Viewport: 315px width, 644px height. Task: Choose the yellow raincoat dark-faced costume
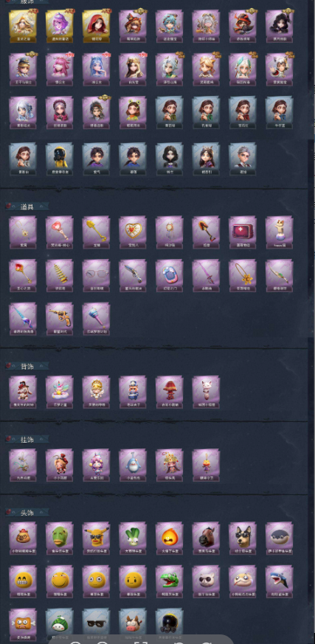pyautogui.click(x=60, y=159)
